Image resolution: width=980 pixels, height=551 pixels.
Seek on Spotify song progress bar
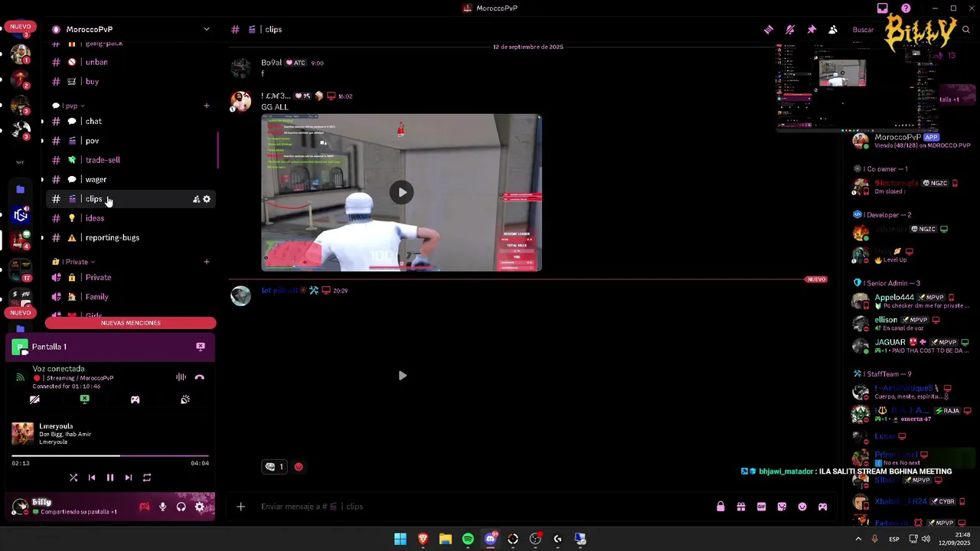(110, 456)
